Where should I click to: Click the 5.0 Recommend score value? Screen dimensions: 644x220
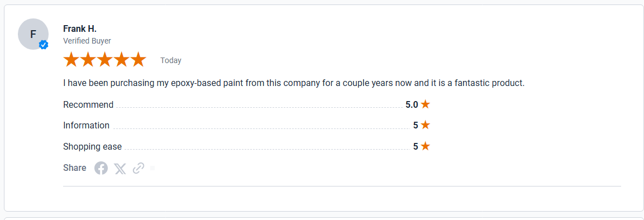[x=412, y=104]
